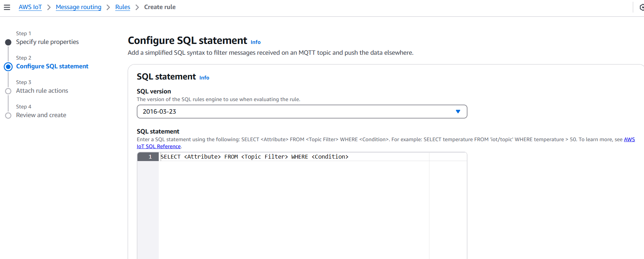The image size is (644, 259).
Task: Click the settings icon at top right
Action: pyautogui.click(x=642, y=7)
